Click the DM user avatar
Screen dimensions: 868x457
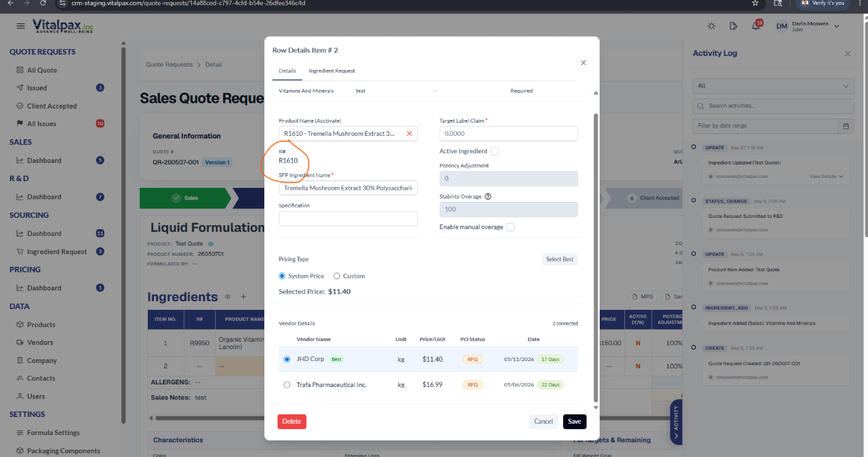click(782, 26)
